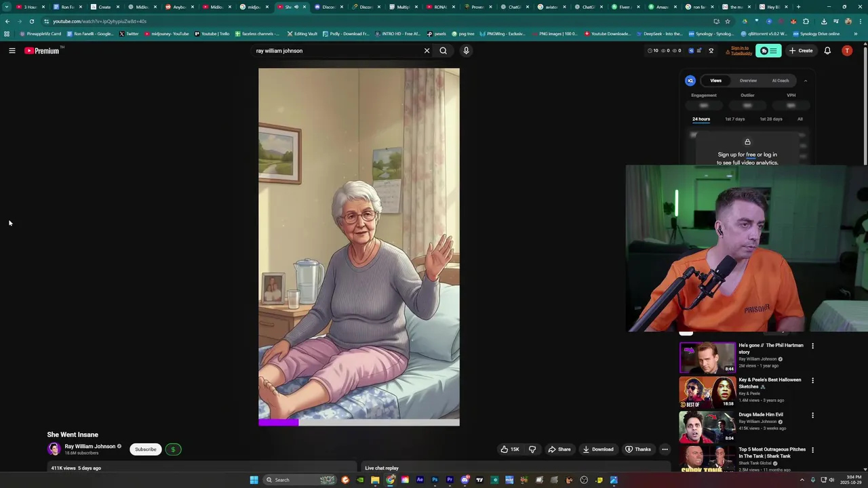Open 'Drugs Made Him Evil' video thumbnail
This screenshot has width=868, height=488.
click(x=707, y=426)
